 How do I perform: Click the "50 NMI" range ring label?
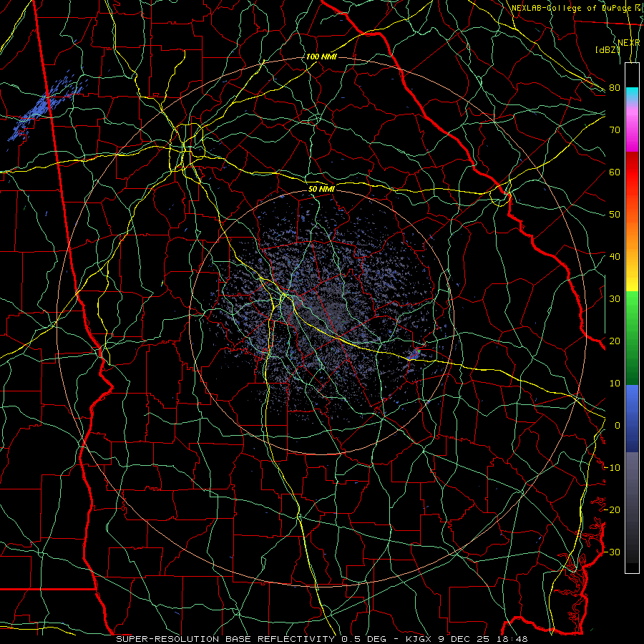[321, 189]
